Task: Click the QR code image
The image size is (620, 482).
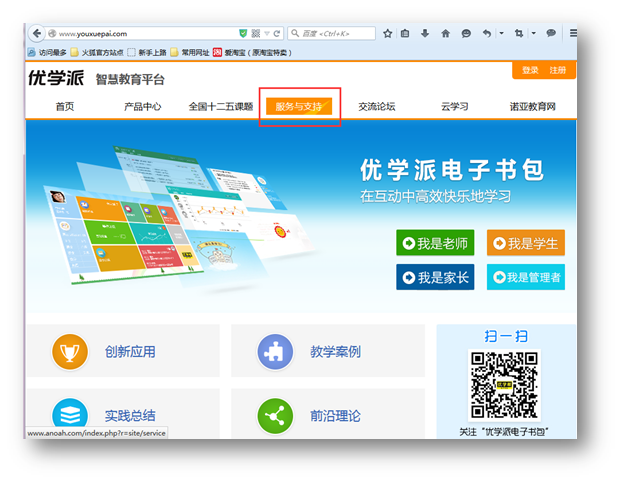Action: coord(504,385)
